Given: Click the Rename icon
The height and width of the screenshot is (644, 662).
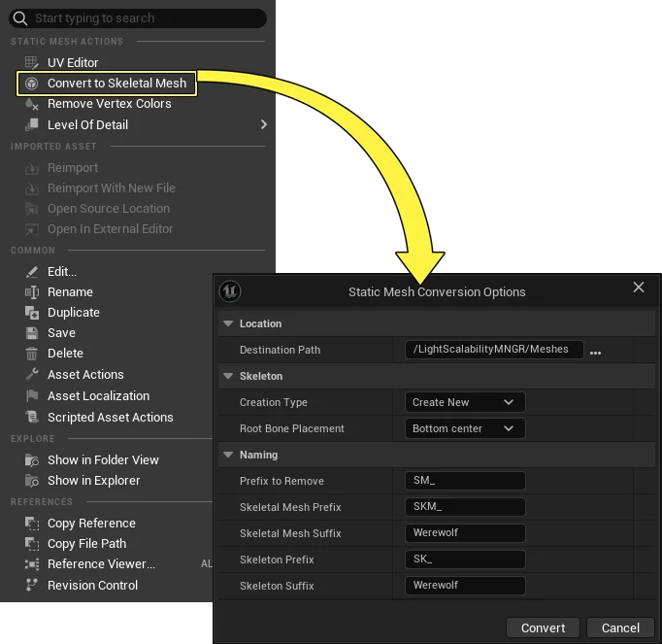Looking at the screenshot, I should [32, 292].
